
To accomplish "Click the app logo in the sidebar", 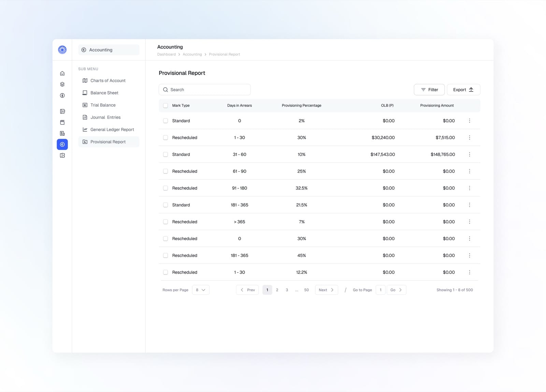I will pyautogui.click(x=62, y=50).
